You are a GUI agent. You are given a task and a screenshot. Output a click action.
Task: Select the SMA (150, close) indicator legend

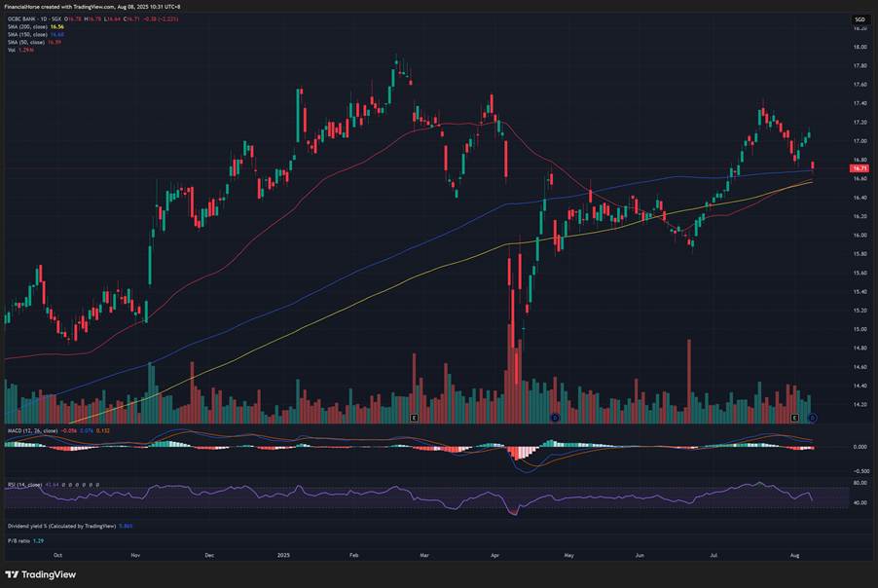point(27,35)
